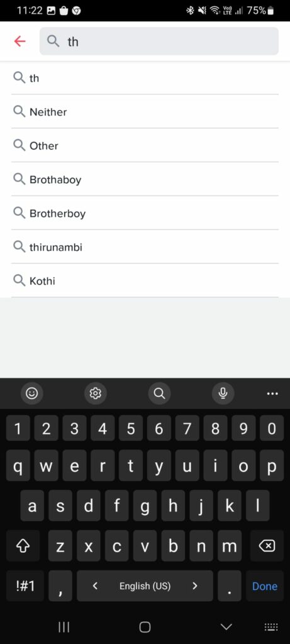The width and height of the screenshot is (290, 644).
Task: Hide the keyboard with down chevron
Action: point(226,627)
